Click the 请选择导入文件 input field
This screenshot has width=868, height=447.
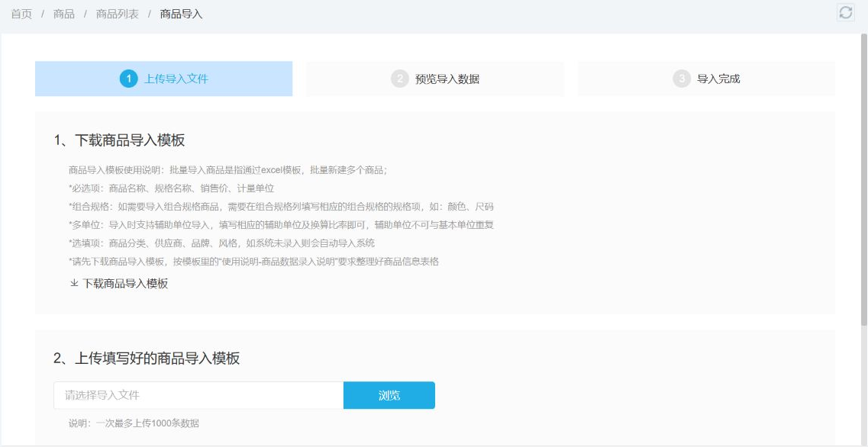(x=198, y=396)
